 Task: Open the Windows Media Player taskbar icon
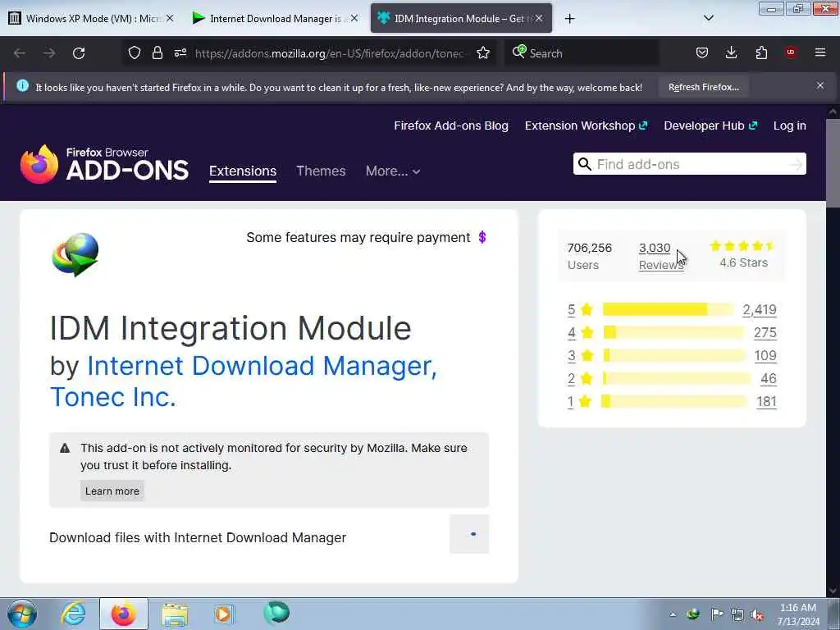point(224,614)
